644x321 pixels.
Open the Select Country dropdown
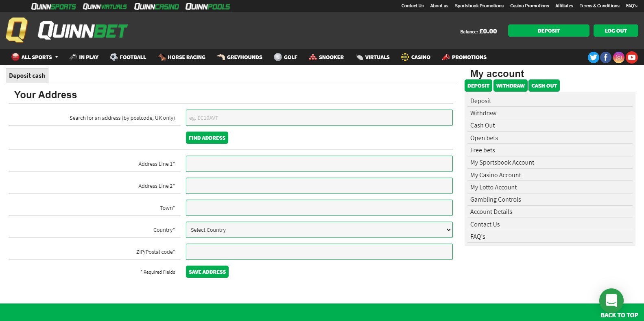(319, 230)
